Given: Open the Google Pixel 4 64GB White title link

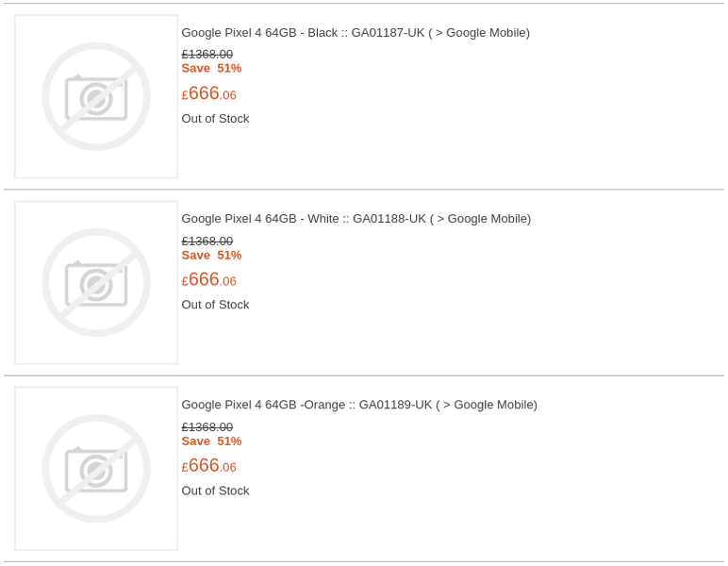Looking at the screenshot, I should pos(356,219).
